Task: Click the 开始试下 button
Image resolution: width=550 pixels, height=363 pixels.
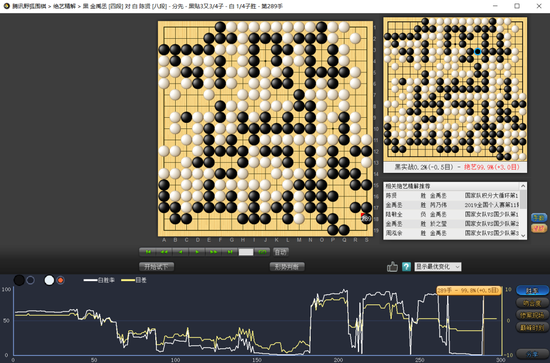Action: [x=156, y=267]
